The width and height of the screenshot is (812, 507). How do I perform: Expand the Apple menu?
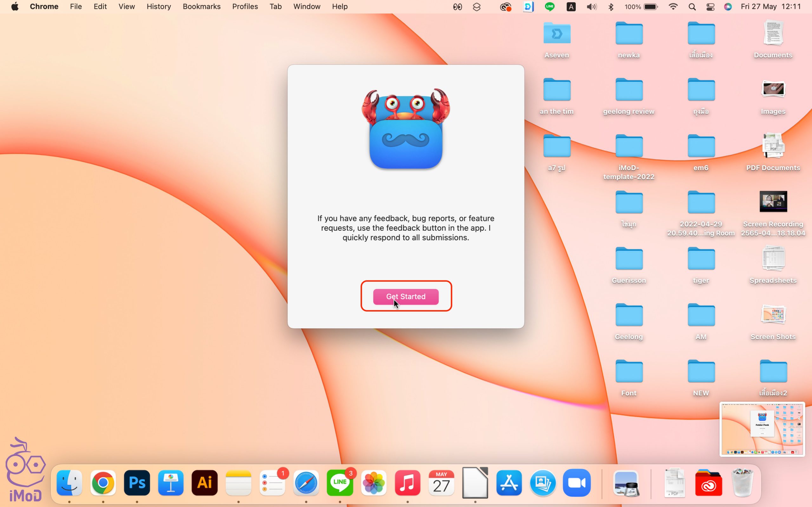pyautogui.click(x=15, y=7)
